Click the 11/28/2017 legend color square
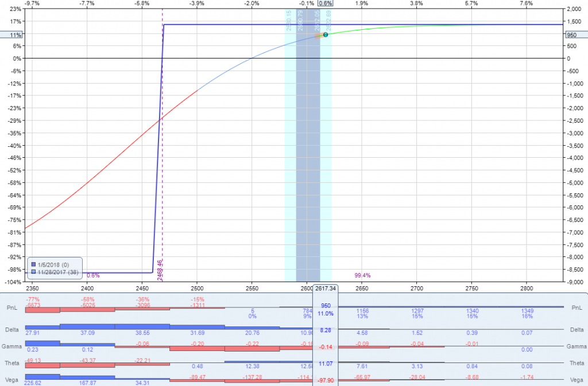 point(33,272)
